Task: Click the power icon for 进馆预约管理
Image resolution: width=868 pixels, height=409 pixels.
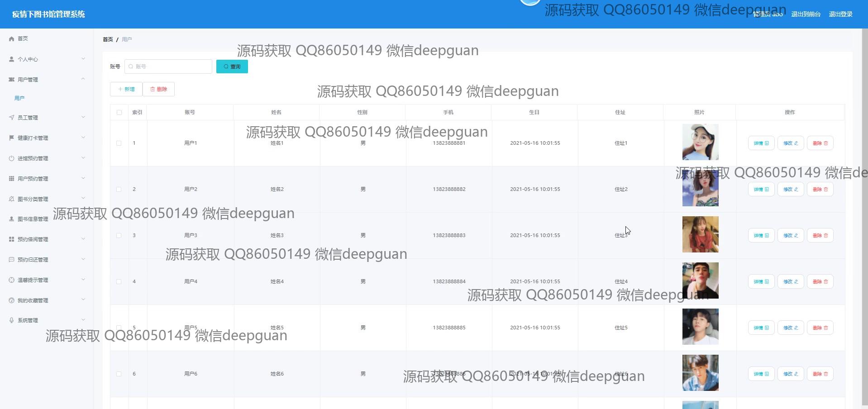Action: click(12, 158)
